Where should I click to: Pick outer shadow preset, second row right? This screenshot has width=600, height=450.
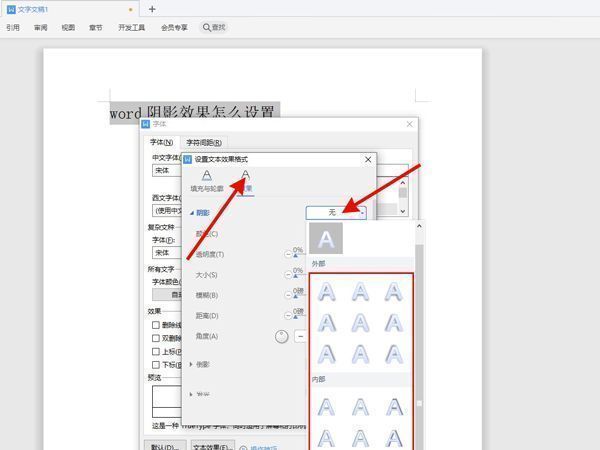(394, 323)
